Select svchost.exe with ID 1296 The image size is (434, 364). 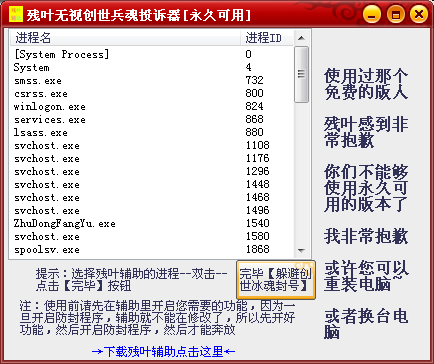tap(152, 171)
